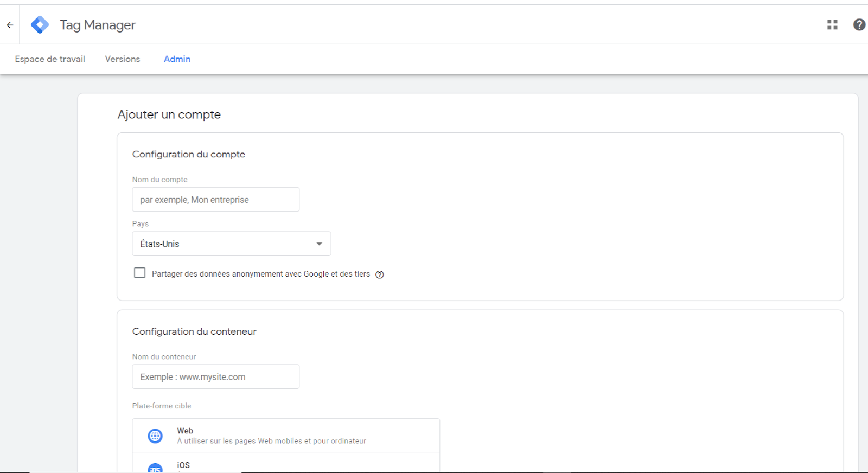Viewport: 868px width, 473px height.
Task: Click the Nom du conteneur input
Action: (215, 376)
